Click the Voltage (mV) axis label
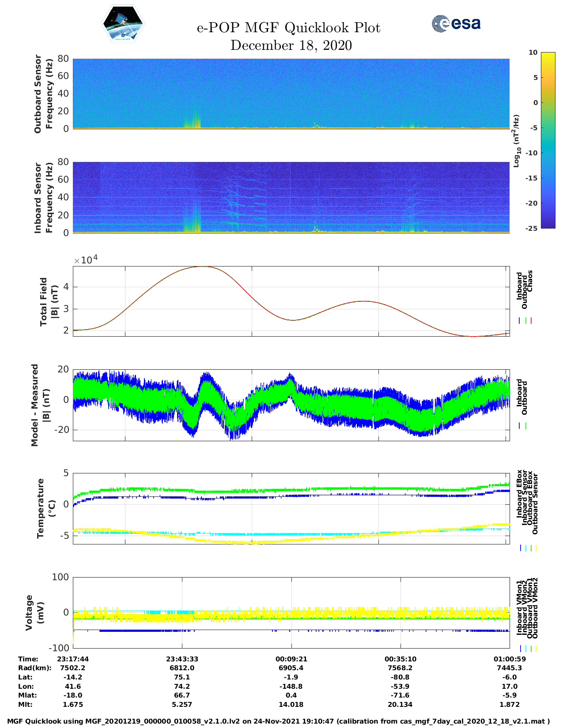The height and width of the screenshot is (728, 563). tap(35, 612)
